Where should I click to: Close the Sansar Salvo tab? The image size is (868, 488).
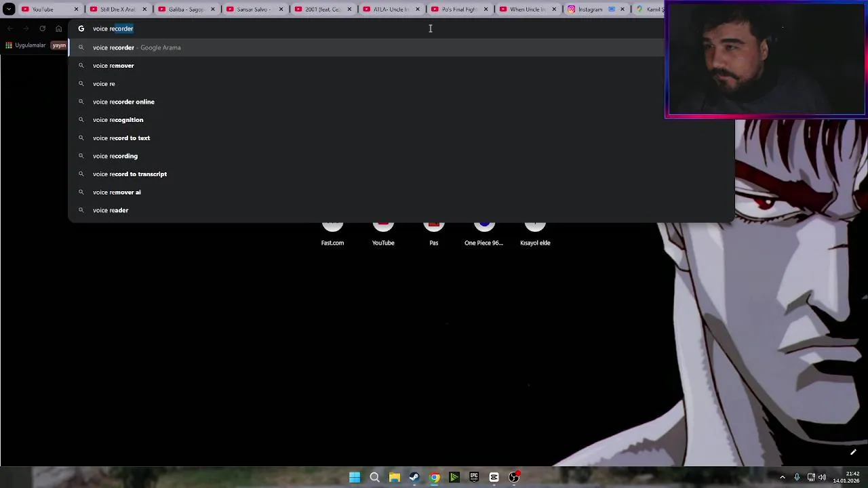[x=281, y=9]
